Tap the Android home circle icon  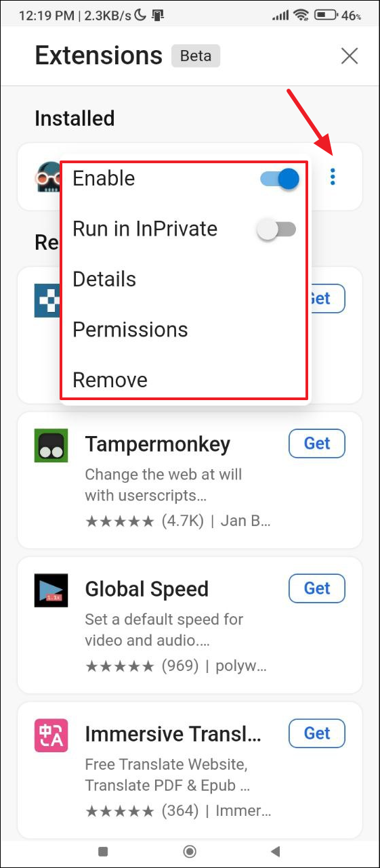[190, 851]
